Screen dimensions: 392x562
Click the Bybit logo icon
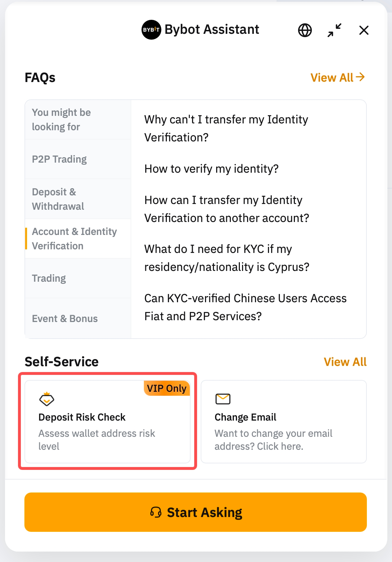coord(151,30)
